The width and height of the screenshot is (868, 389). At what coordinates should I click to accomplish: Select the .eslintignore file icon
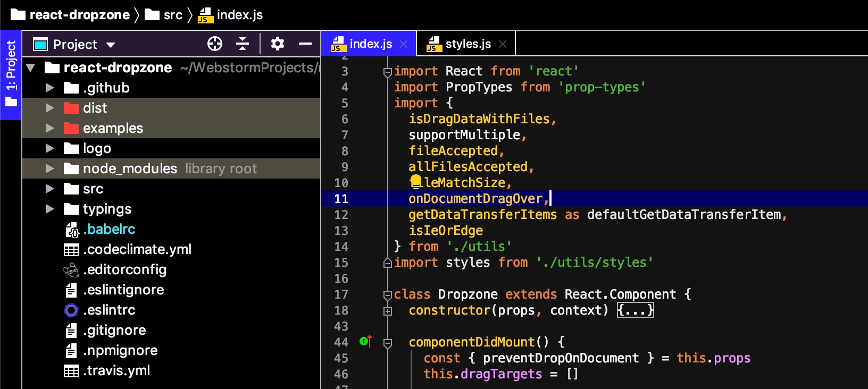71,290
